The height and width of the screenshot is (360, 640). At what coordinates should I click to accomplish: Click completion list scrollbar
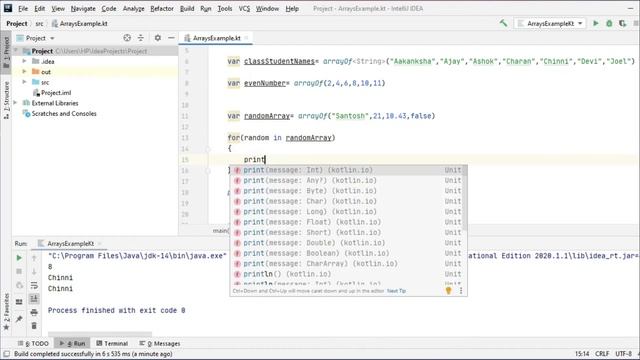pos(465,198)
